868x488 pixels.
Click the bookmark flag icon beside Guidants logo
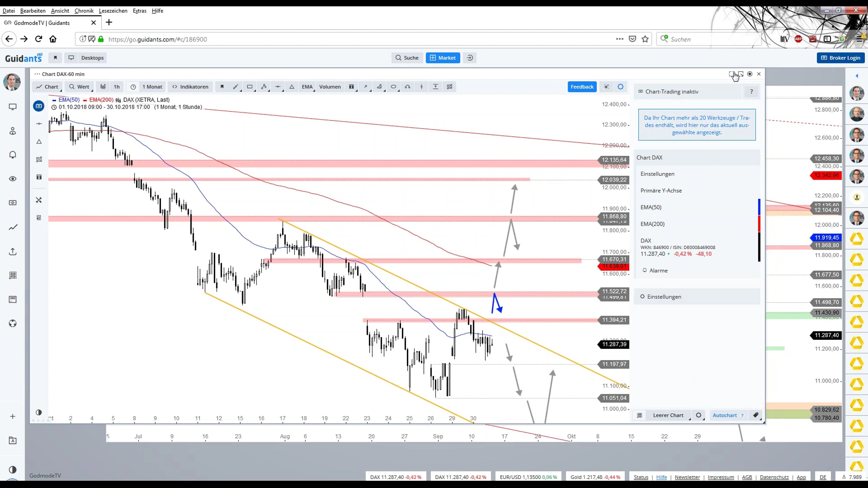tap(55, 58)
